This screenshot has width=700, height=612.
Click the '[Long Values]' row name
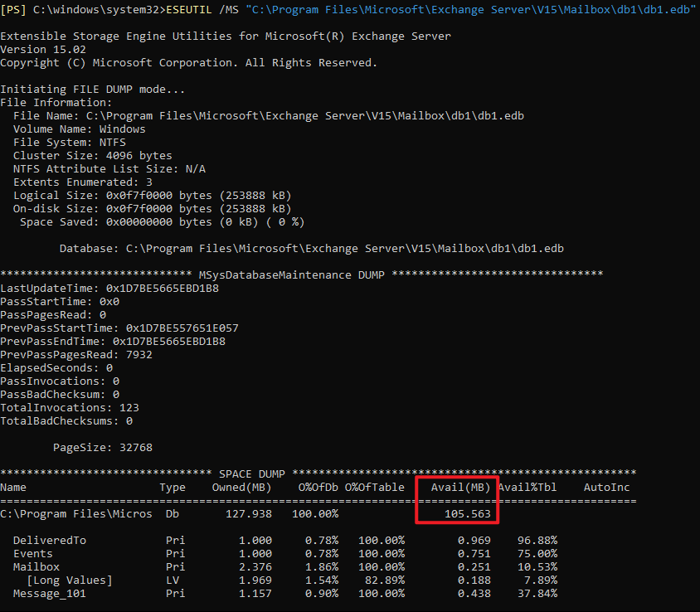click(x=70, y=580)
